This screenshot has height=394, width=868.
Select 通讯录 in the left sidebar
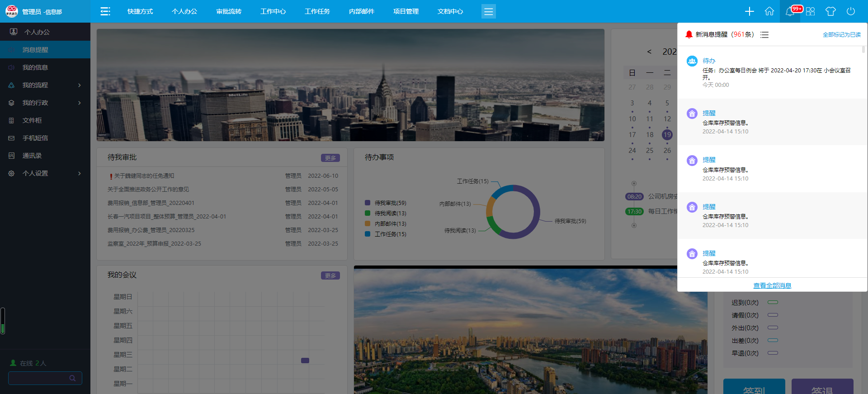pyautogui.click(x=32, y=156)
